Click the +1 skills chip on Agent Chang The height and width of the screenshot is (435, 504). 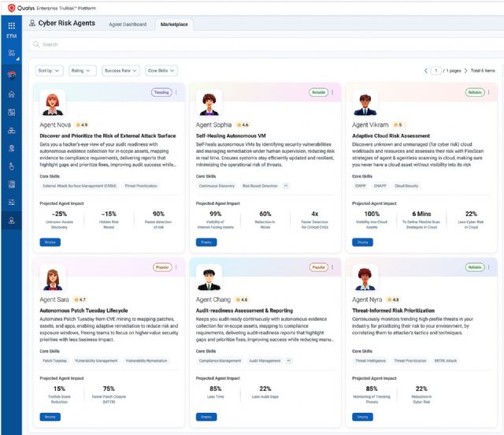[x=289, y=361]
